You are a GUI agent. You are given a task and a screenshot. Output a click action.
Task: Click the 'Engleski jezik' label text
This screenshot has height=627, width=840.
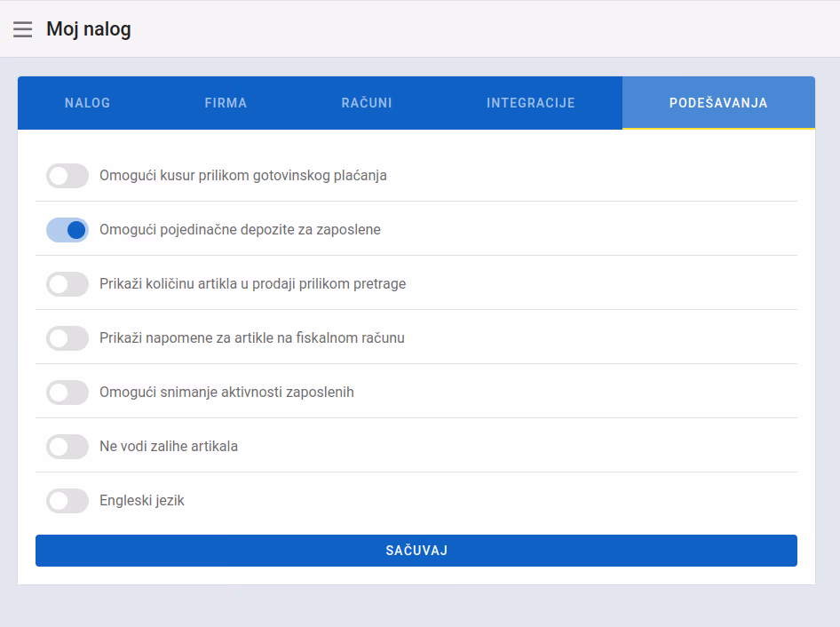(142, 501)
